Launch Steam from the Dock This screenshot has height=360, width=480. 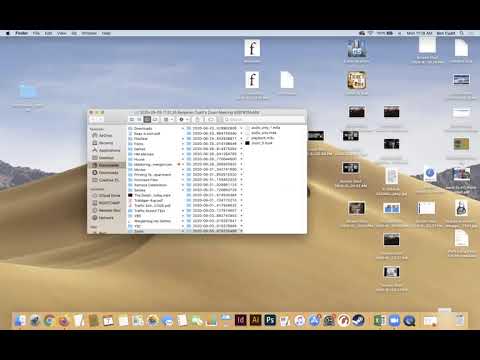tap(358, 320)
